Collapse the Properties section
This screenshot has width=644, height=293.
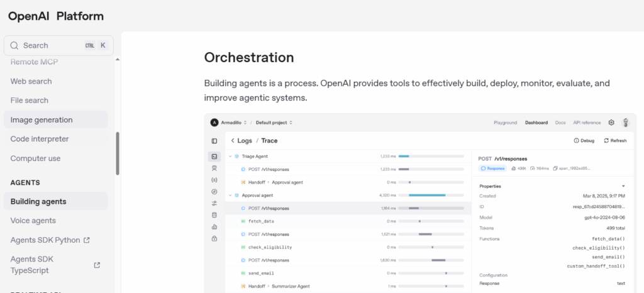tap(623, 186)
